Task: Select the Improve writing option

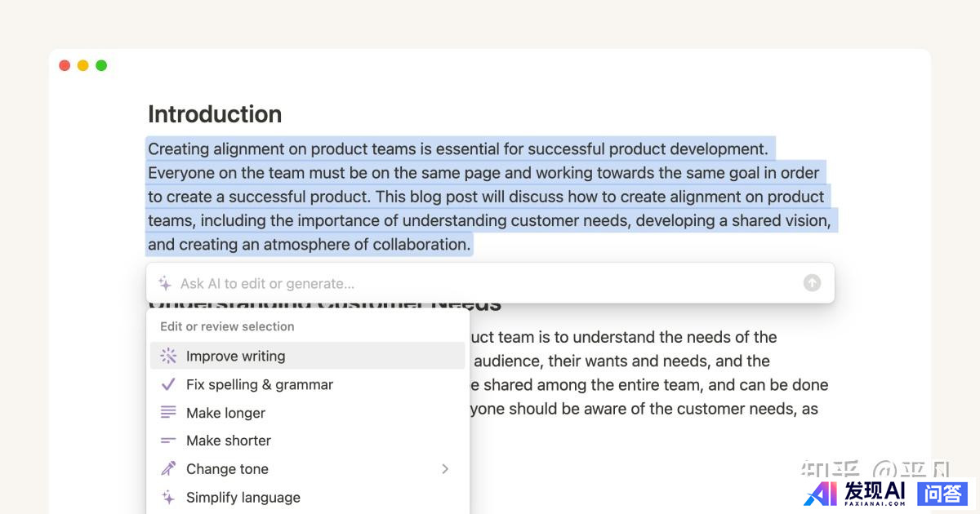Action: point(235,356)
